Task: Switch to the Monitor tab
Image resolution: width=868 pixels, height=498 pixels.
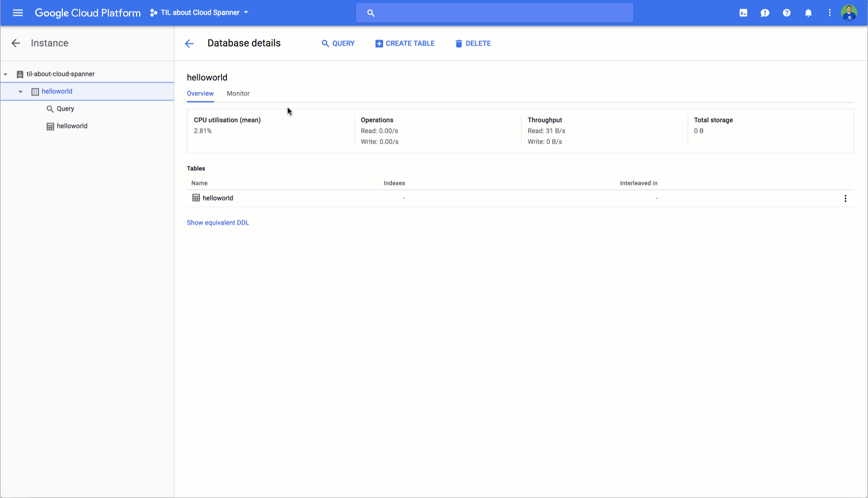Action: coord(238,93)
